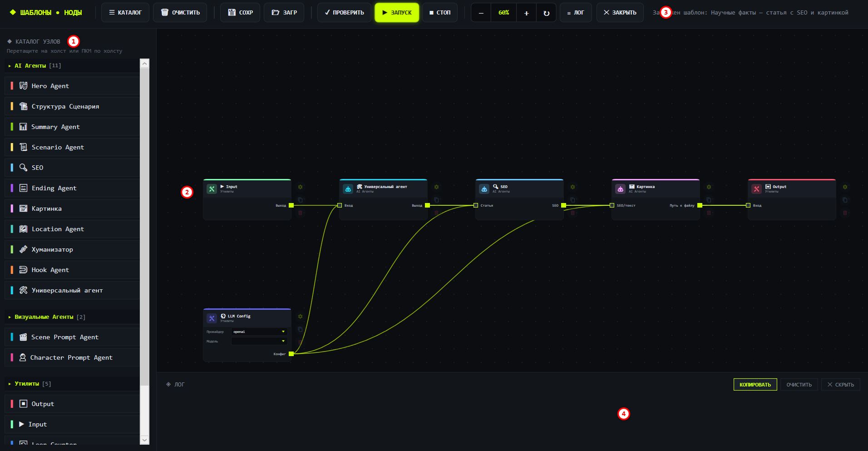Click the Конфиг output port of LLM Config
This screenshot has width=868, height=451.
click(291, 354)
